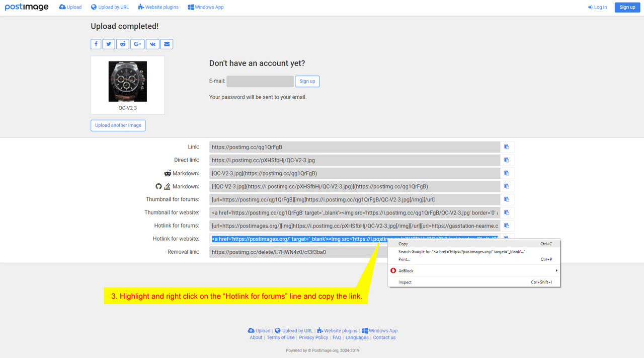Choose Inspect in the context menu
The image size is (644, 358).
tap(474, 282)
